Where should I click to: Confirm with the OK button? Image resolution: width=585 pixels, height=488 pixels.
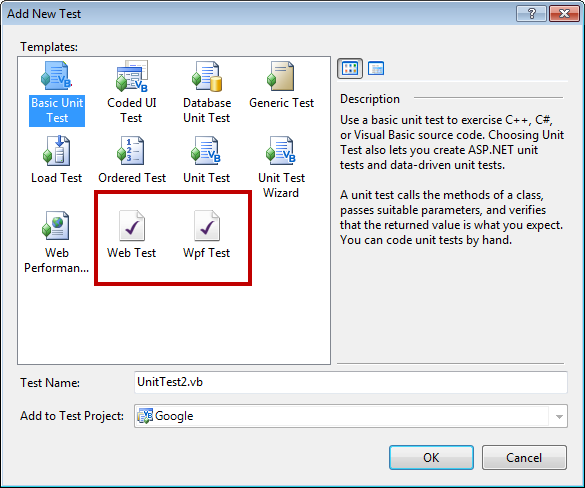pos(431,457)
